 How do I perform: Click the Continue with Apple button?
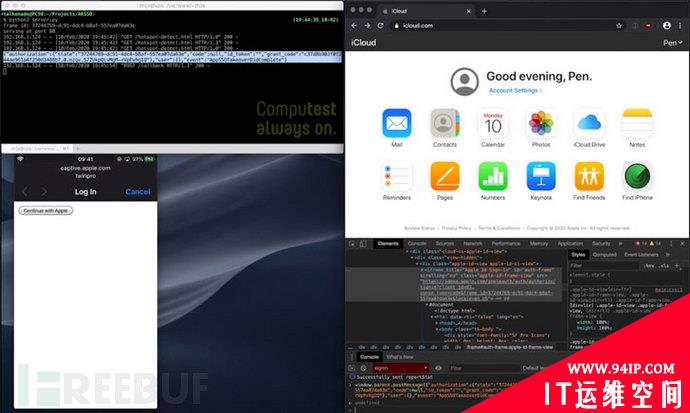(46, 211)
